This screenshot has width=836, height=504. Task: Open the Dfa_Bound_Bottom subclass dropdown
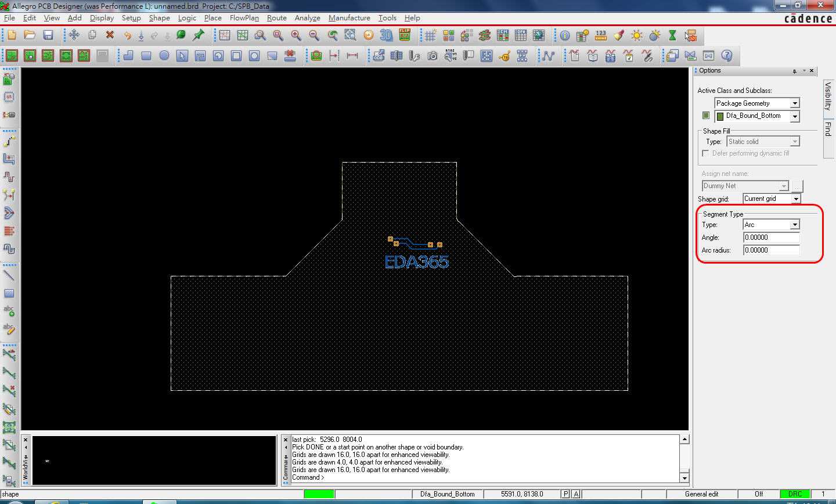795,116
